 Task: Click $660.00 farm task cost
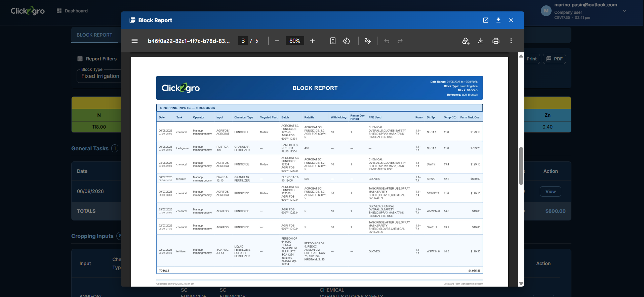(475, 179)
